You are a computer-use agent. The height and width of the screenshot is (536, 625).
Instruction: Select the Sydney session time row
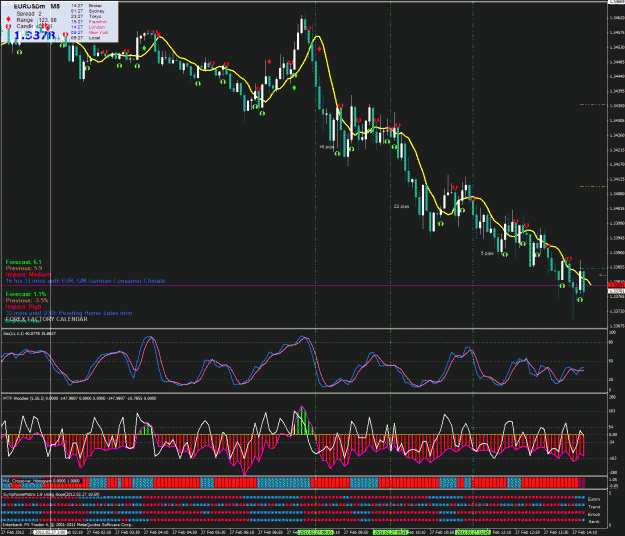pos(88,11)
